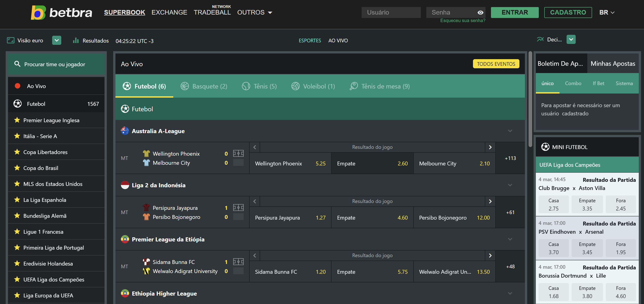
Task: Open pitch view for Wellington Phoenix match
Action: tap(238, 153)
